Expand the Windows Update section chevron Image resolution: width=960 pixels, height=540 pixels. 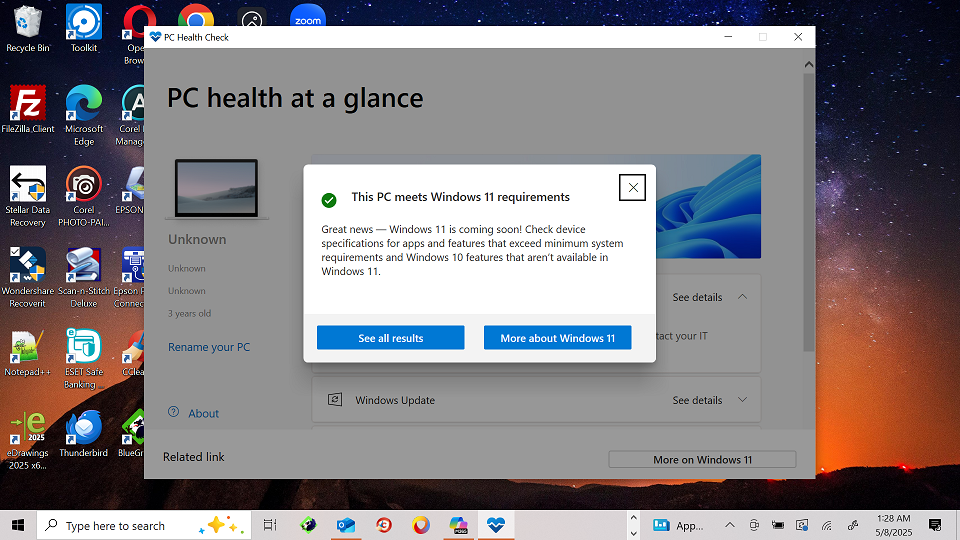[742, 400]
